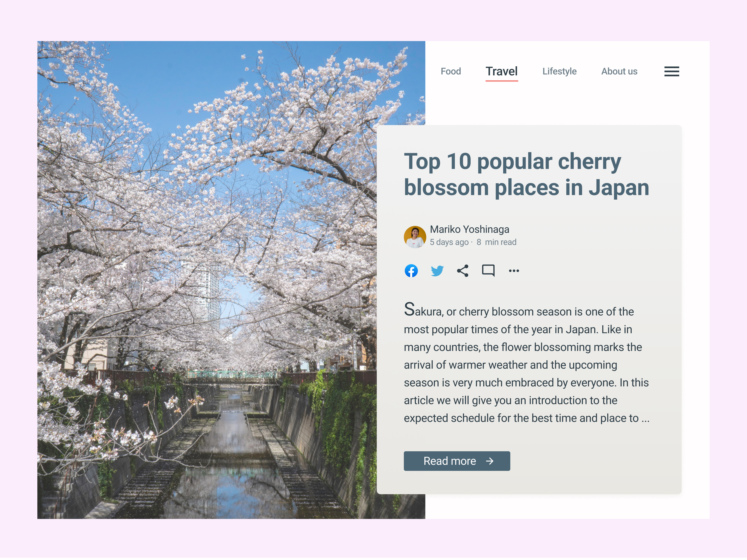Image resolution: width=747 pixels, height=560 pixels.
Task: Go to the Food section
Action: coord(451,71)
